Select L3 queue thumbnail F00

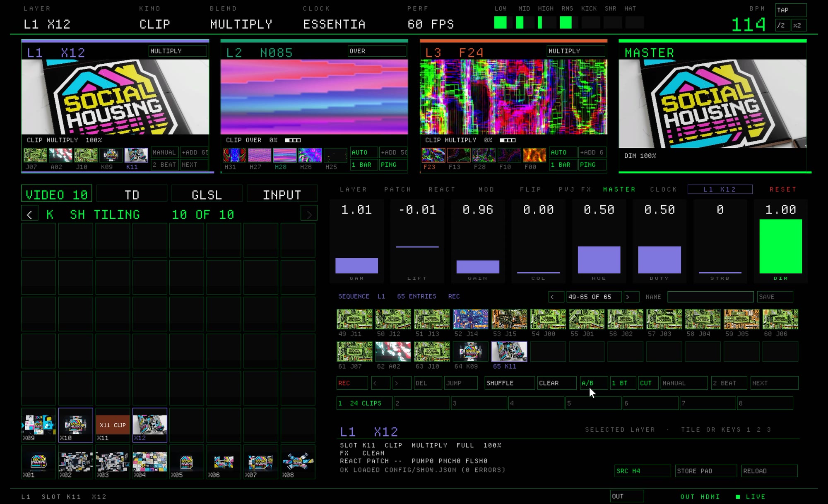click(x=534, y=155)
